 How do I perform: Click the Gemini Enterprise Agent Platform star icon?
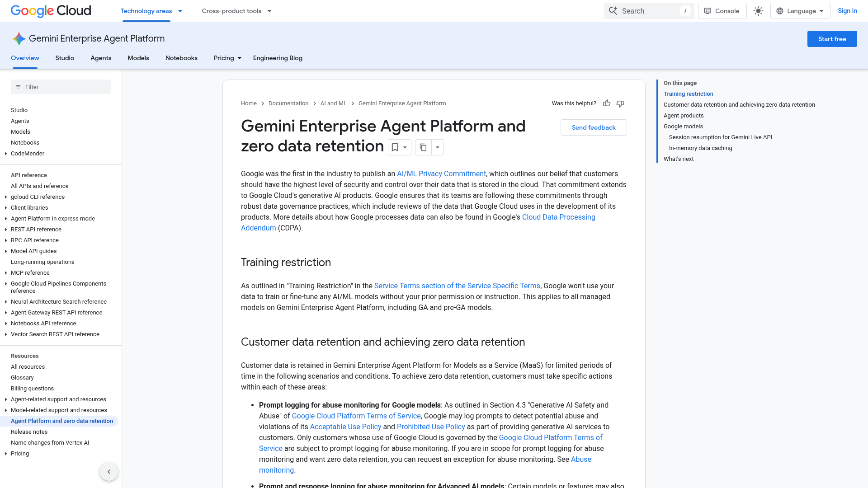point(19,39)
